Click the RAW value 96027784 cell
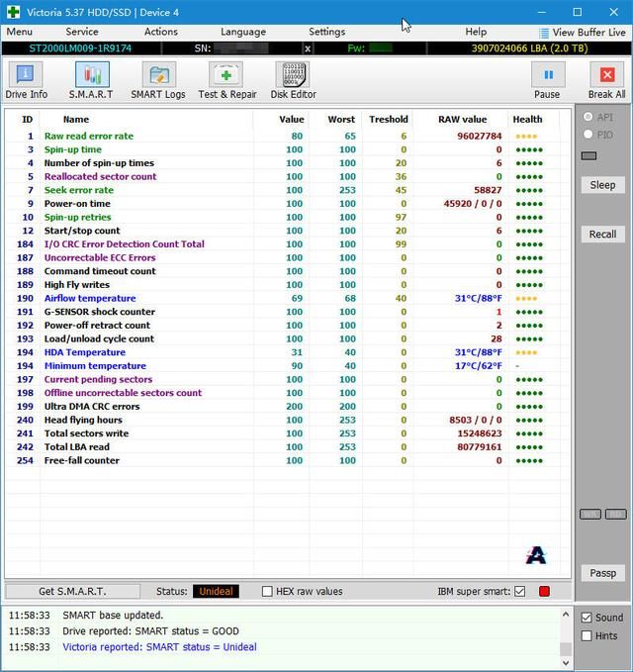The height and width of the screenshot is (672, 633). [x=480, y=137]
